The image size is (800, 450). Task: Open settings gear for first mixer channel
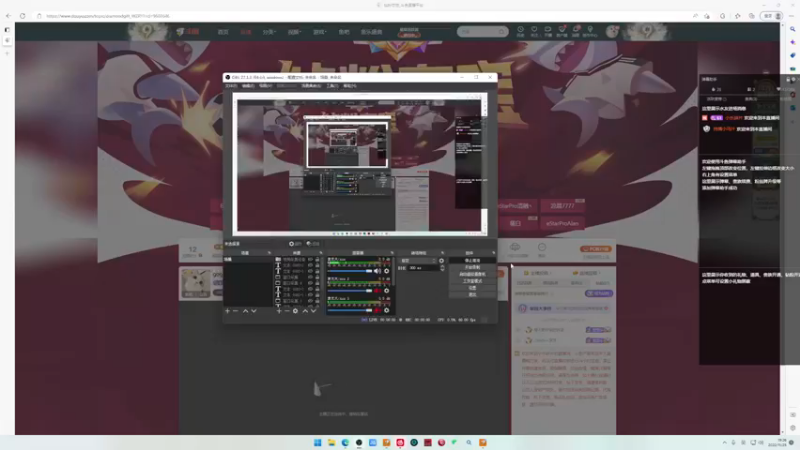pos(386,271)
